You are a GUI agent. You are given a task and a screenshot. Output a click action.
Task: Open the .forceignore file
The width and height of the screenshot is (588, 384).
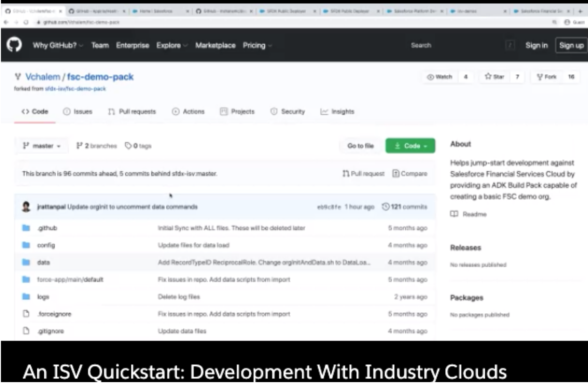coord(54,314)
